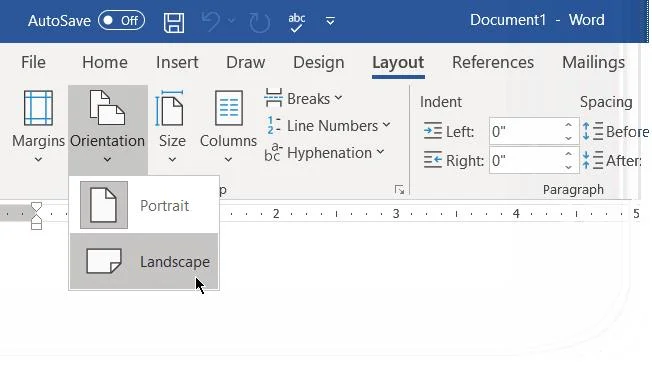Click the Size page icon
The height and width of the screenshot is (368, 652).
pos(169,108)
